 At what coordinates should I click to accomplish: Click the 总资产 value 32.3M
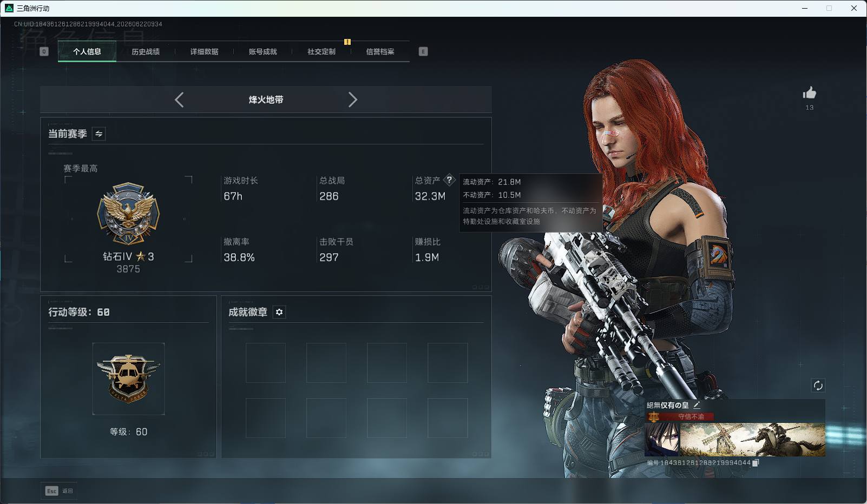click(x=430, y=196)
